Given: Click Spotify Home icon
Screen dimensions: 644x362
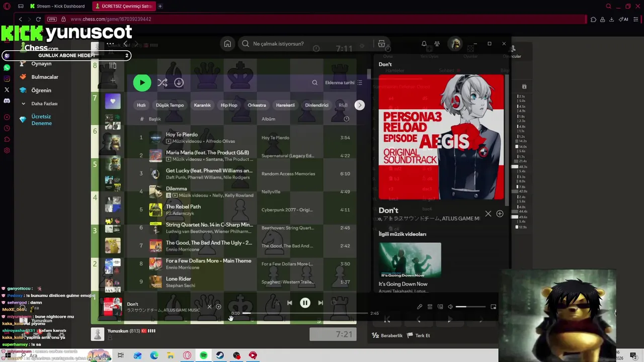Looking at the screenshot, I should click(x=227, y=44).
